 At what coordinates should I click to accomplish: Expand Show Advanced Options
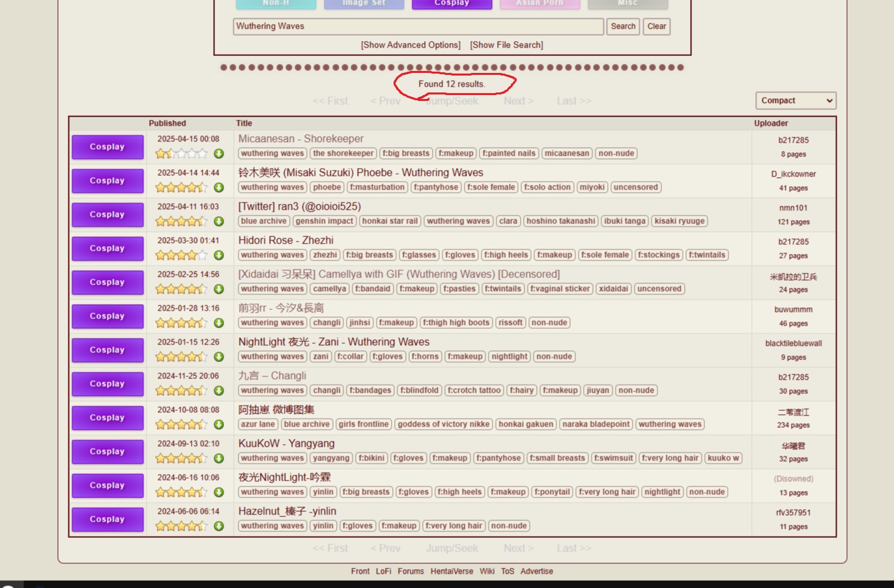411,45
